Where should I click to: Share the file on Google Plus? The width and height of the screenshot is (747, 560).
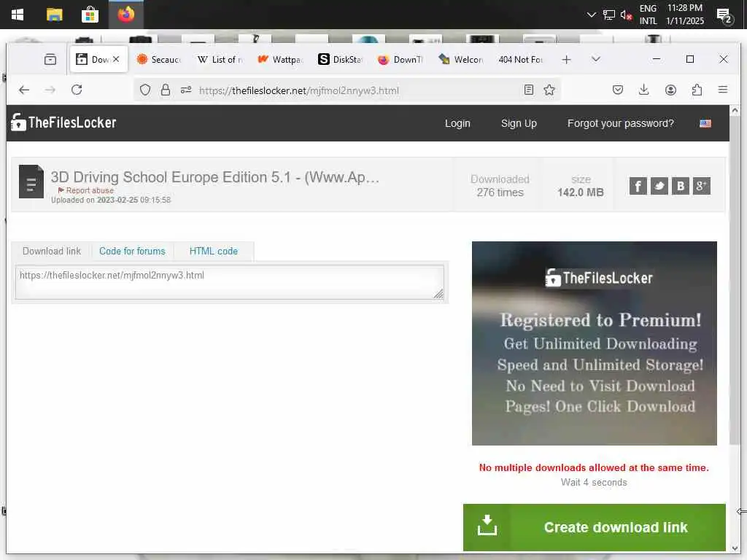point(701,186)
